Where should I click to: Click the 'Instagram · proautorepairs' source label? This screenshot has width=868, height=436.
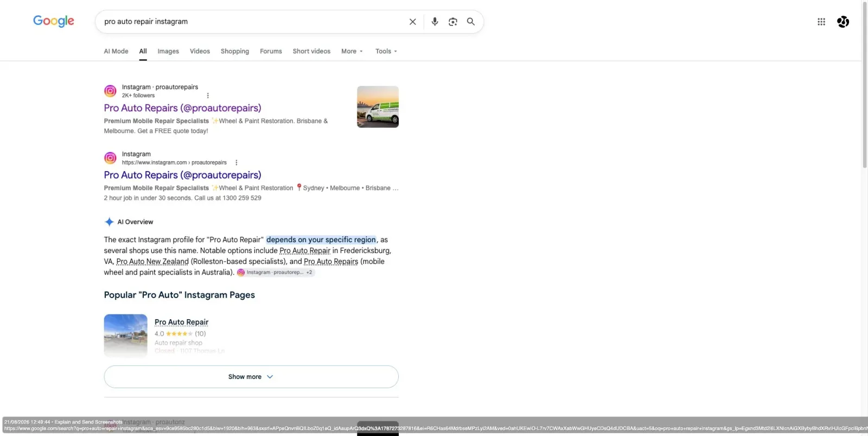coord(160,87)
